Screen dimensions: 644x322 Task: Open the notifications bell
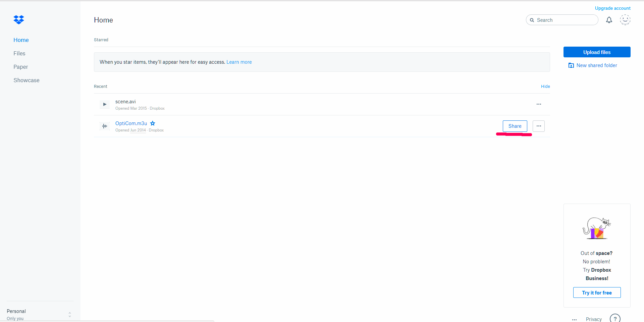pyautogui.click(x=609, y=20)
